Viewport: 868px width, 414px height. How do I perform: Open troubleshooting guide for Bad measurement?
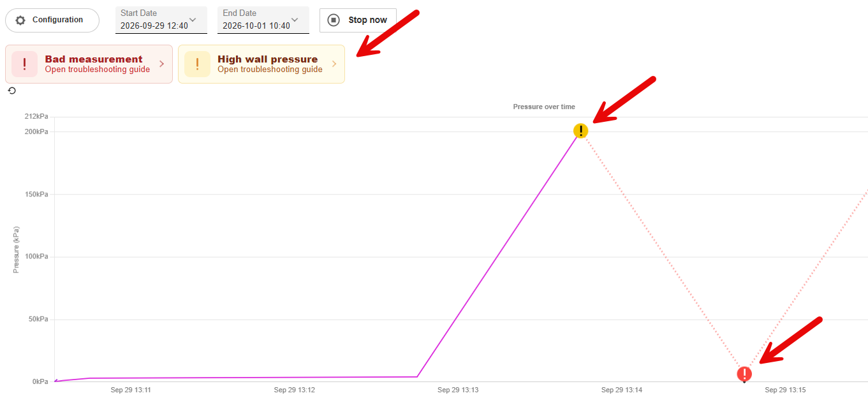click(98, 70)
